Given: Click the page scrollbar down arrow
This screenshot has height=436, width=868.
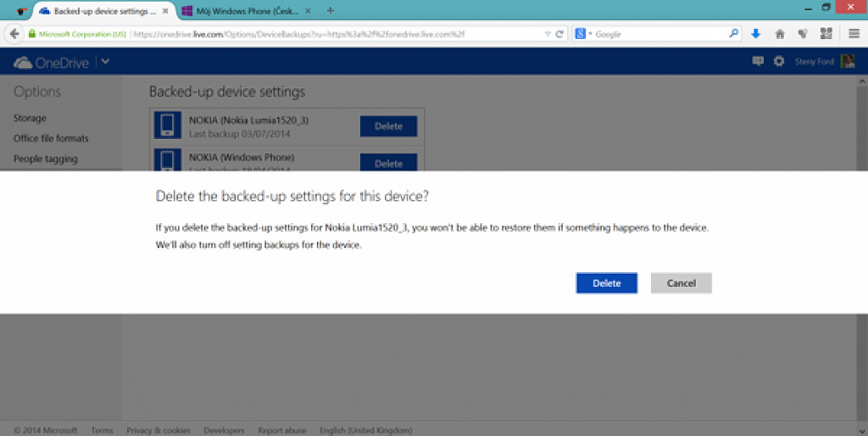Looking at the screenshot, I should tap(862, 430).
